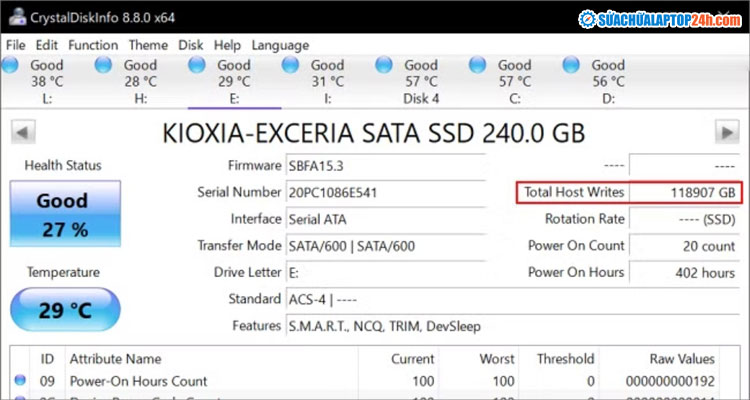This screenshot has width=750, height=400.
Task: Click the Threshold column header
Action: pos(565,359)
